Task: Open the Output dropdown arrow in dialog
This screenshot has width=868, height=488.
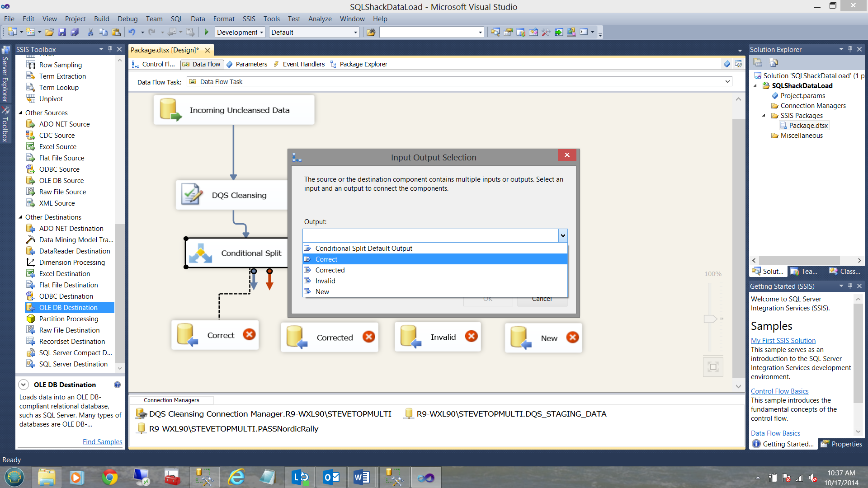Action: [563, 235]
